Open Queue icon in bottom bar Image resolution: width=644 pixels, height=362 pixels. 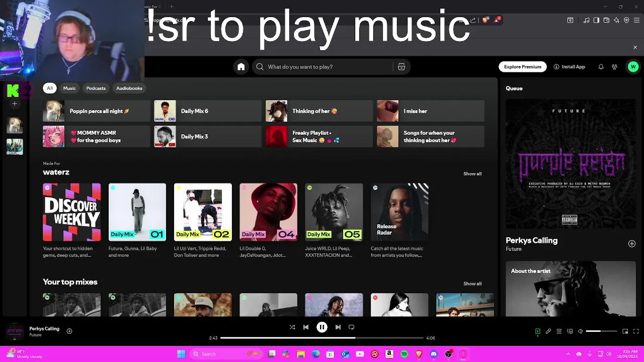pyautogui.click(x=559, y=331)
